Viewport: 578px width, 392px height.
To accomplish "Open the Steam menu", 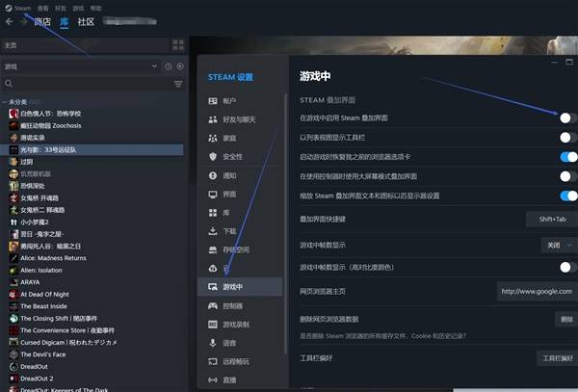I will pos(22,8).
